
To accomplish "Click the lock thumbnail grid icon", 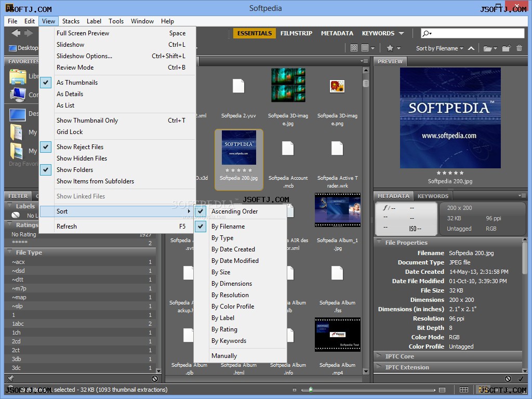I will click(464, 390).
